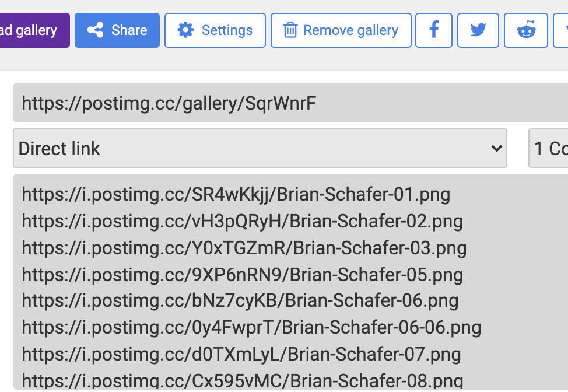Click the purple gallery button
Image resolution: width=568 pixels, height=392 pixels.
(x=34, y=30)
